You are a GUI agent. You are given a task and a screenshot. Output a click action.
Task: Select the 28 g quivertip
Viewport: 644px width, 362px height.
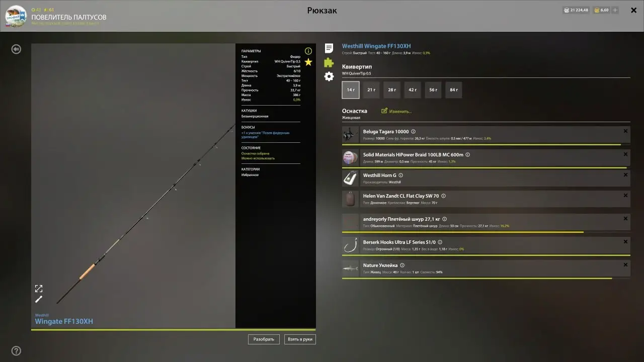[392, 90]
